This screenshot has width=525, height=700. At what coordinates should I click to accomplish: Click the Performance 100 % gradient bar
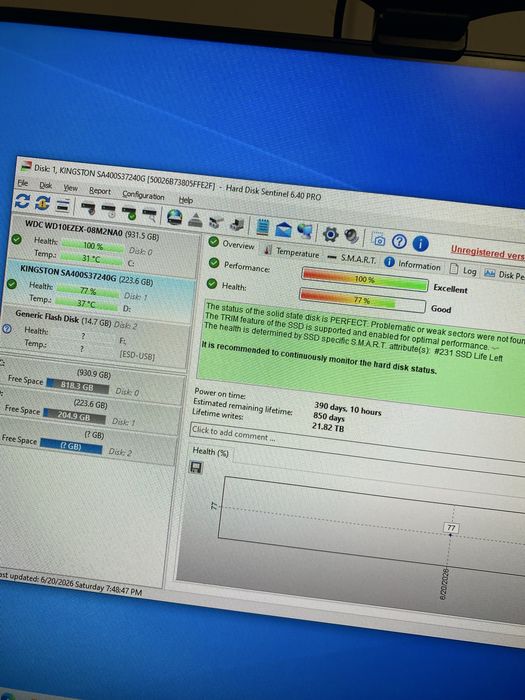pyautogui.click(x=365, y=279)
